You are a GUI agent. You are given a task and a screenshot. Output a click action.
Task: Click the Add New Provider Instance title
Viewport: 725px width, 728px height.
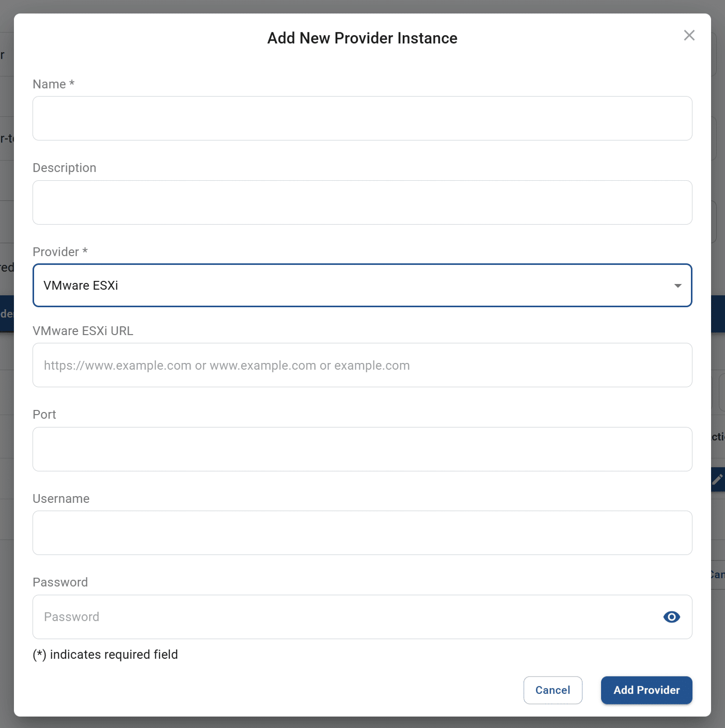(362, 38)
